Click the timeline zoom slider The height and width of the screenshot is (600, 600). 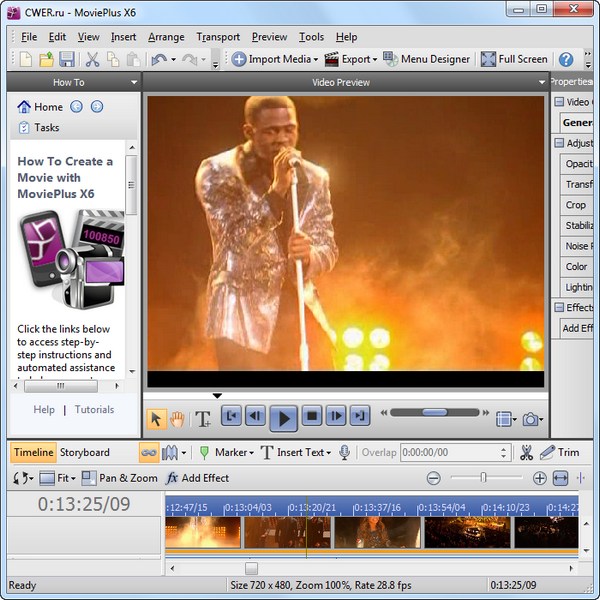[x=484, y=478]
